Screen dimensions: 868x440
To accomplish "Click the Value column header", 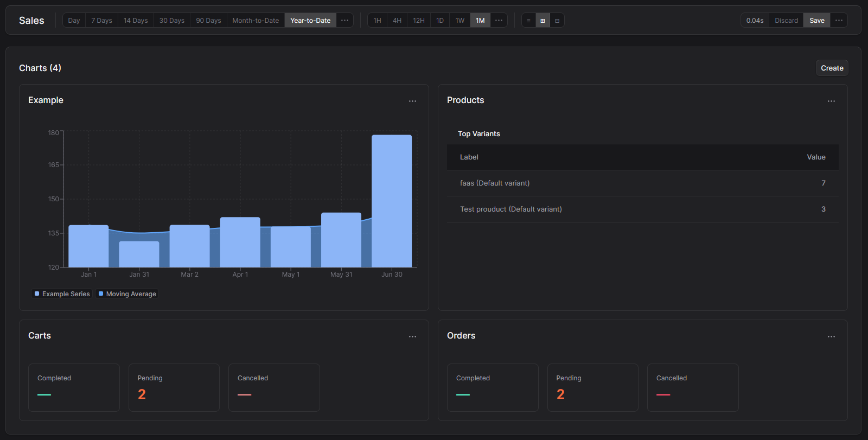I will click(816, 157).
